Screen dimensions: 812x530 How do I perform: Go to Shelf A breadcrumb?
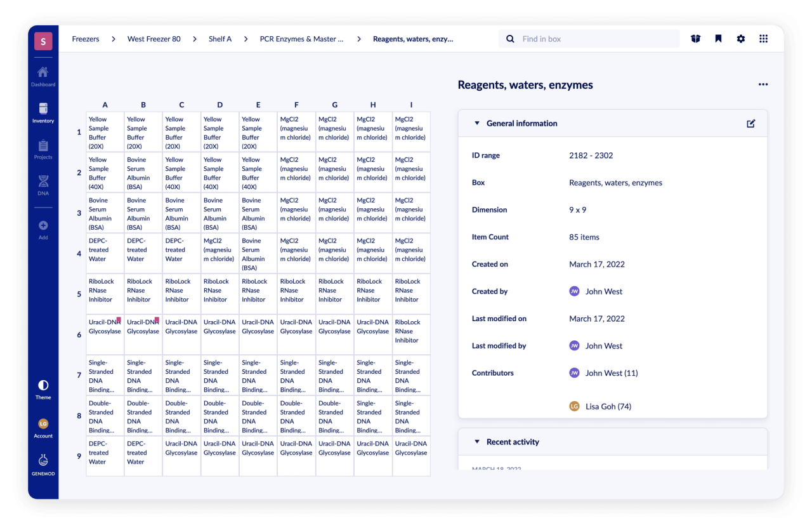220,39
